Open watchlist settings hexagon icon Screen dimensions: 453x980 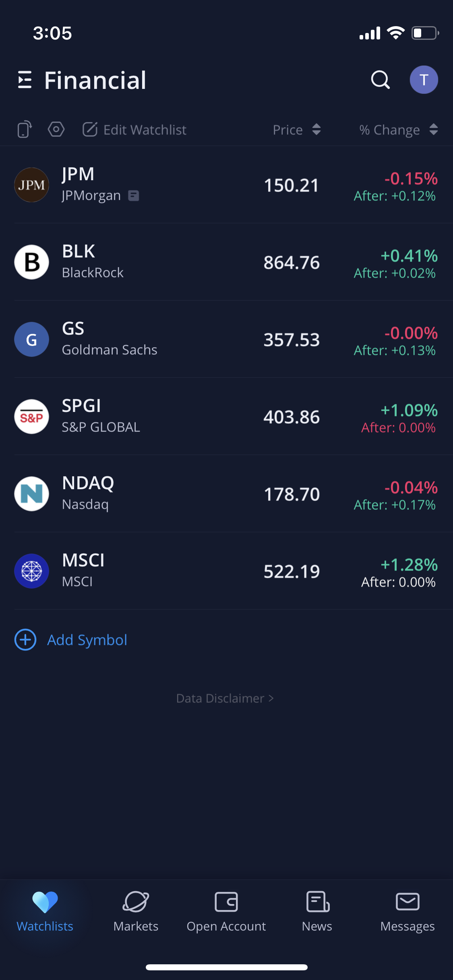tap(56, 130)
